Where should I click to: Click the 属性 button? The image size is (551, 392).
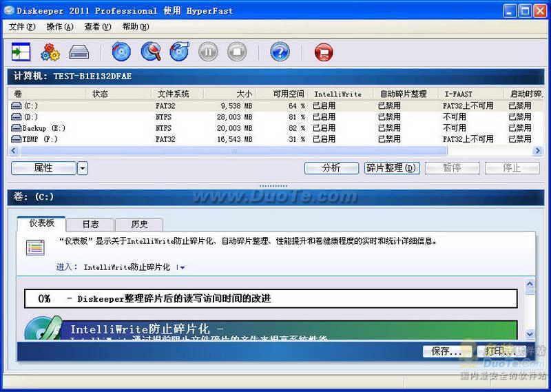43,168
